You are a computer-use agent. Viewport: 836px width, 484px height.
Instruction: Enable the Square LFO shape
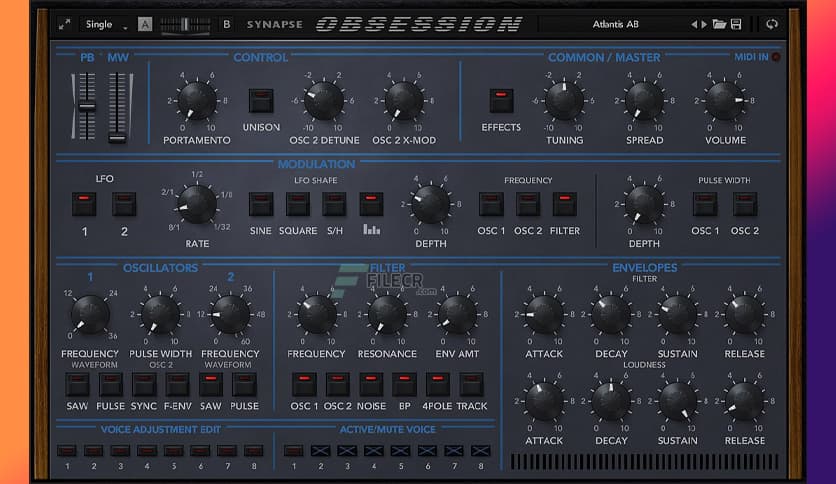[298, 204]
